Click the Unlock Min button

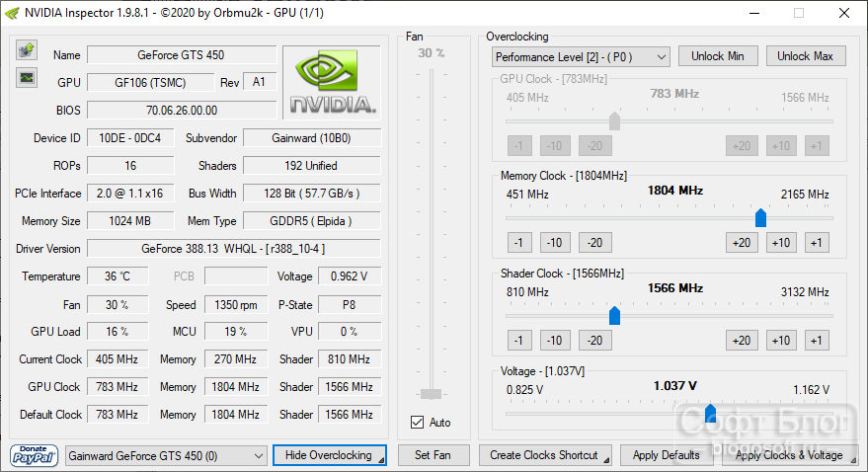(718, 56)
